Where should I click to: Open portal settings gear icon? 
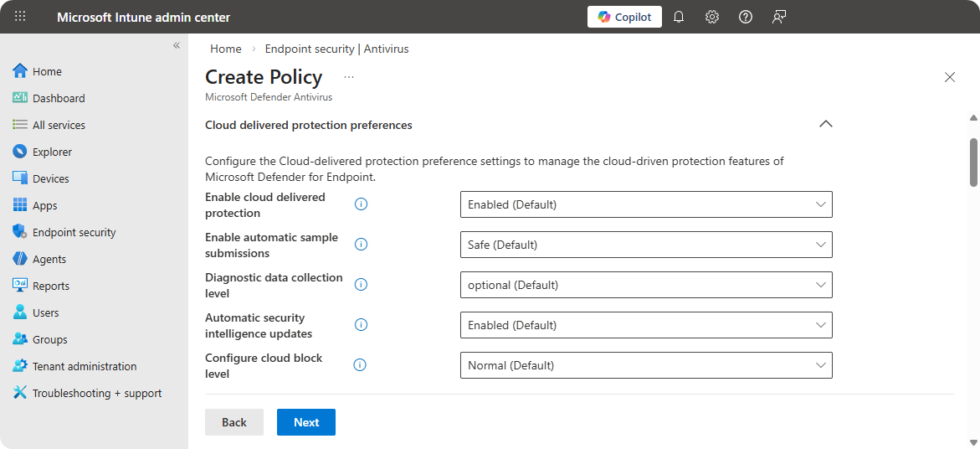(712, 17)
